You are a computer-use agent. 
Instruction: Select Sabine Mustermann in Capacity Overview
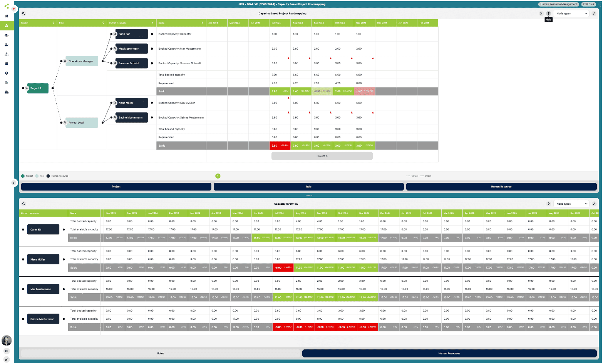click(43, 319)
